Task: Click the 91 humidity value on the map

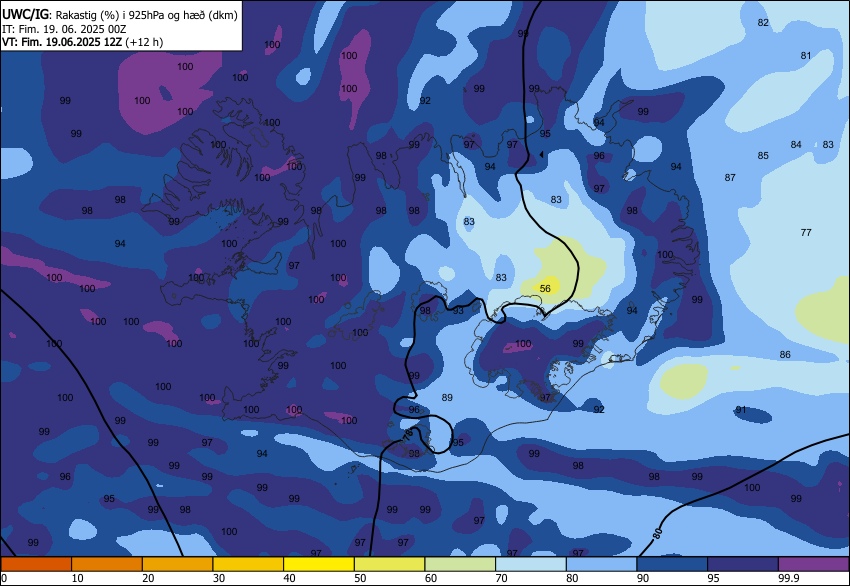Action: [x=740, y=409]
